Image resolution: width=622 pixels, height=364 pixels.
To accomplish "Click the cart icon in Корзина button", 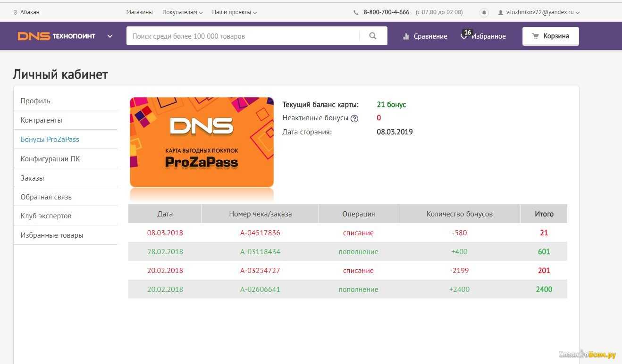I will point(536,36).
